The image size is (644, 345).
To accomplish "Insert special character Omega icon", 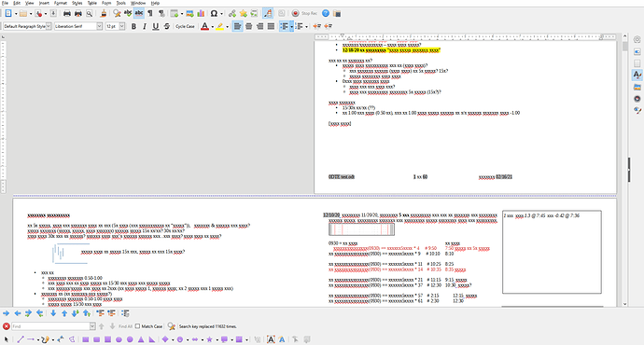I will [x=214, y=14].
